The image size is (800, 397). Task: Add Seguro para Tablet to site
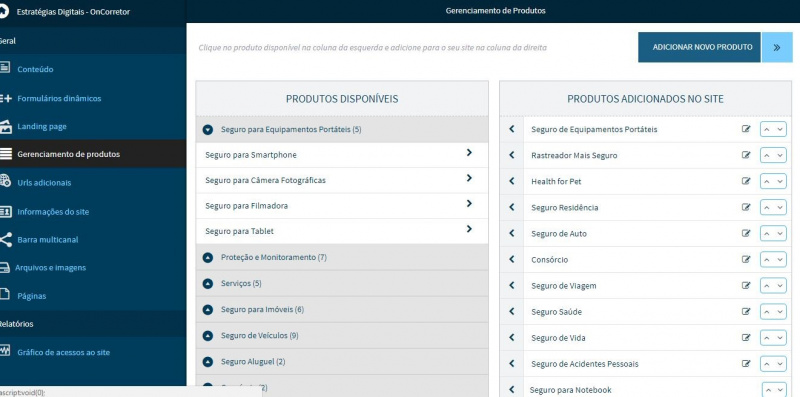coord(469,229)
